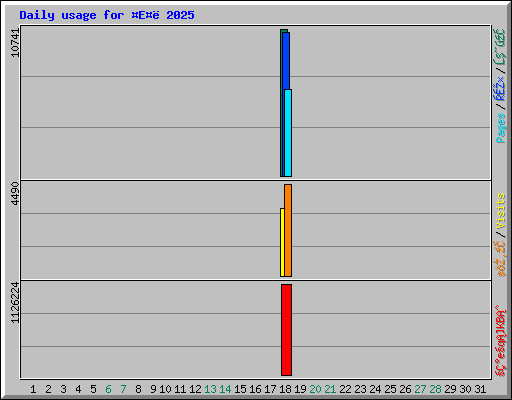Click day label 31 on the x-axis

[x=480, y=389]
